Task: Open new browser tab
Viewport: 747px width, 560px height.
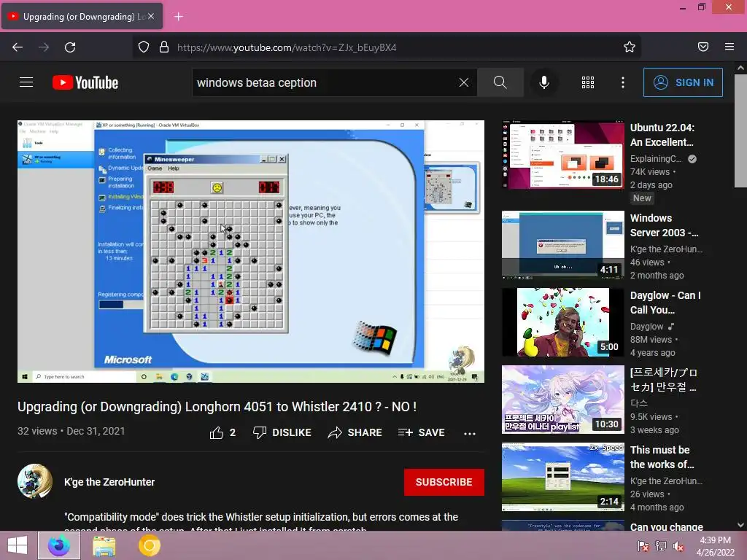Action: click(x=178, y=17)
